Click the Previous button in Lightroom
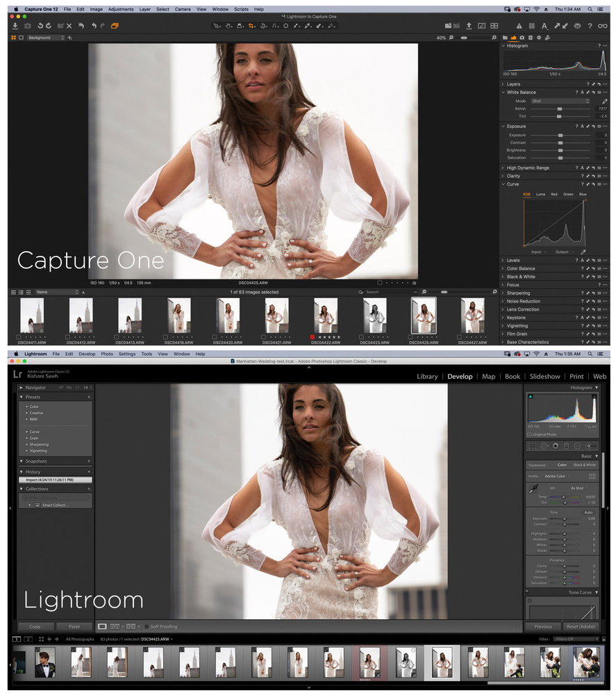The image size is (616, 695). [x=543, y=627]
